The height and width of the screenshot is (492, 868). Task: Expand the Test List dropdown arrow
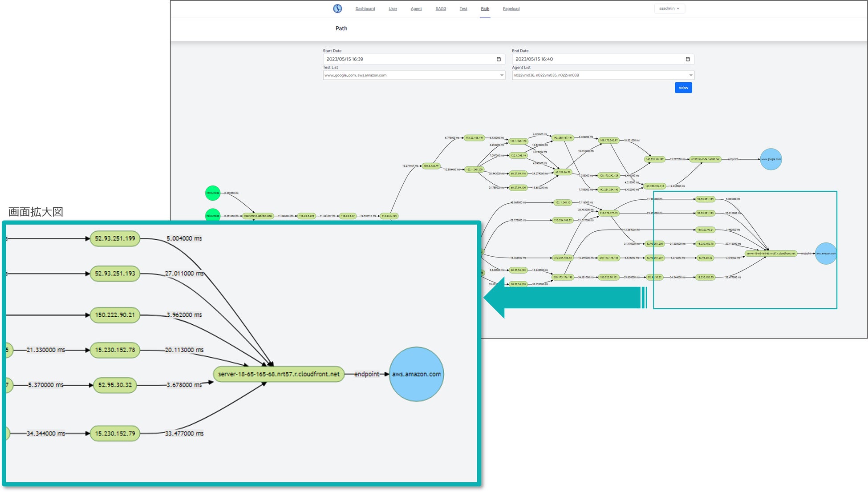(x=502, y=75)
